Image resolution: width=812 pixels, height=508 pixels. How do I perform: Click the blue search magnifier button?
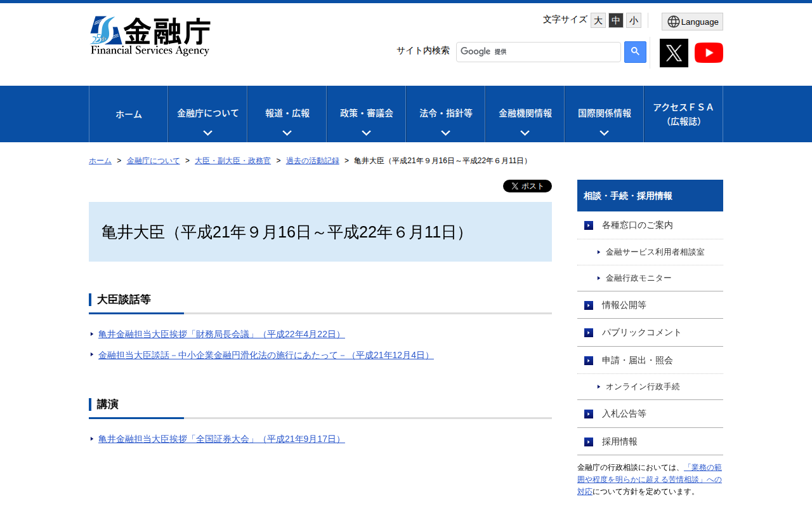click(635, 52)
